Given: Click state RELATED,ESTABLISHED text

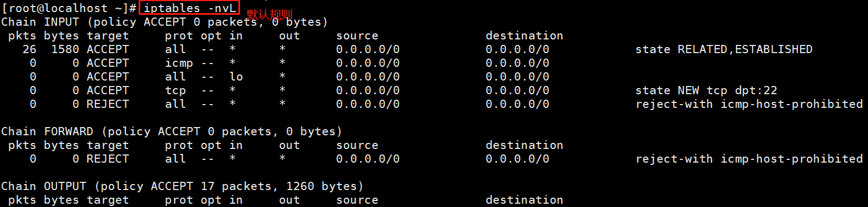Looking at the screenshot, I should (724, 49).
